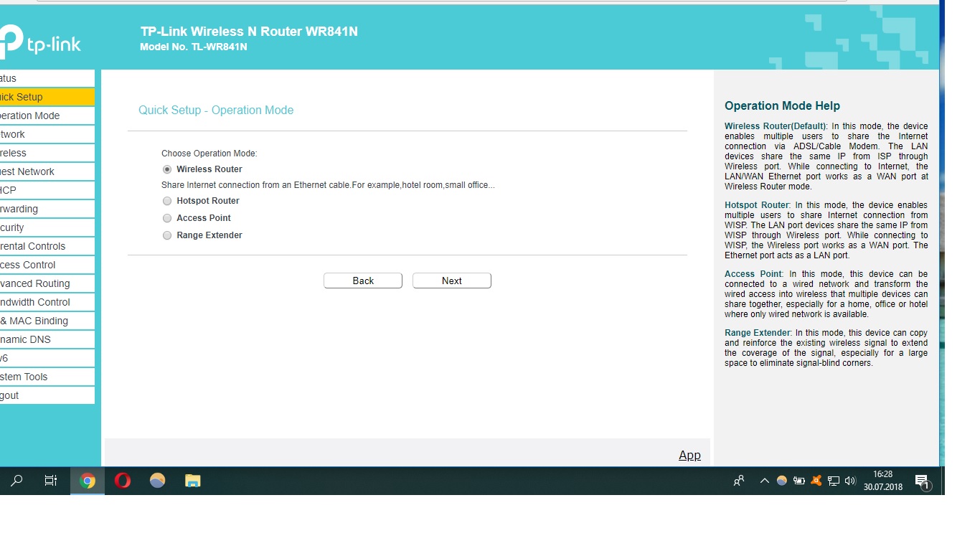Open the round blue-orange tray icon
This screenshot has height=551, width=980.
pyautogui.click(x=782, y=481)
